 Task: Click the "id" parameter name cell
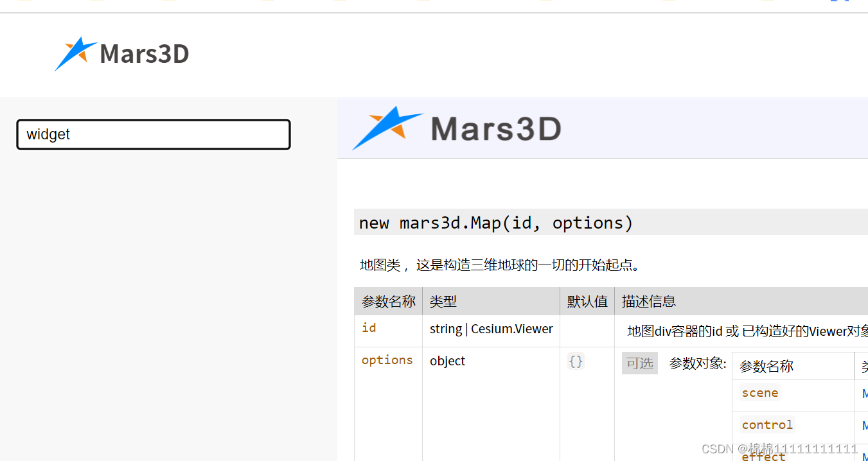click(369, 328)
